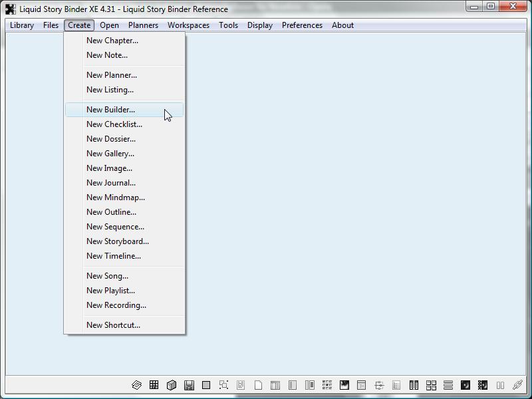This screenshot has width=532, height=399.
Task: Click New Shortcut... menu item
Action: 113,325
